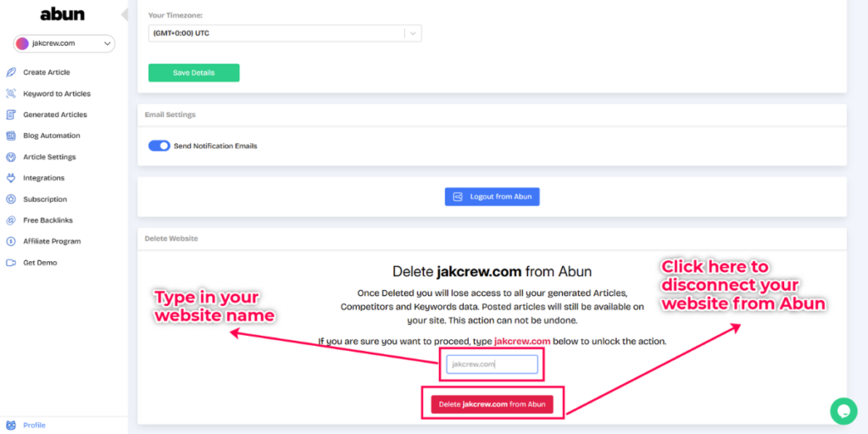Click the Create Article feather icon
Image resolution: width=868 pixels, height=434 pixels.
coord(10,73)
